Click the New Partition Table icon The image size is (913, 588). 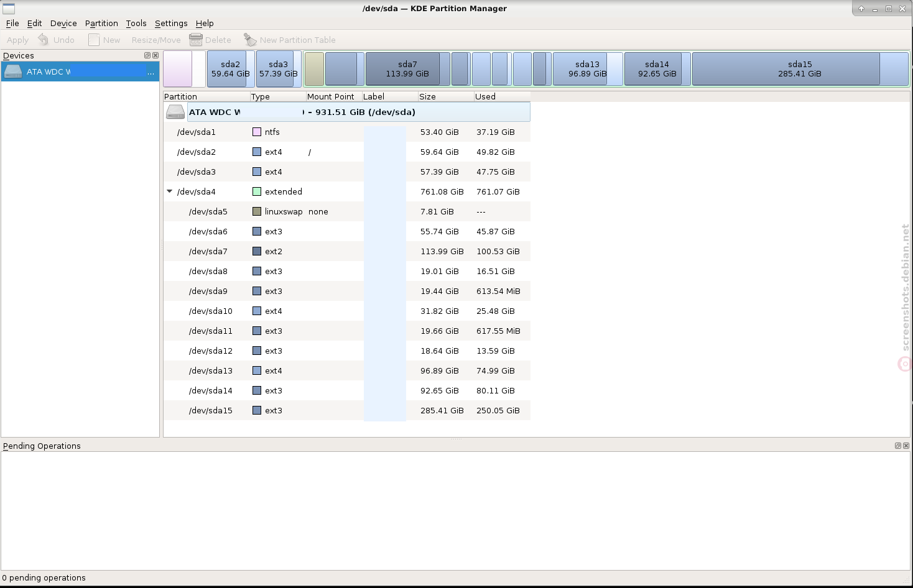click(250, 40)
